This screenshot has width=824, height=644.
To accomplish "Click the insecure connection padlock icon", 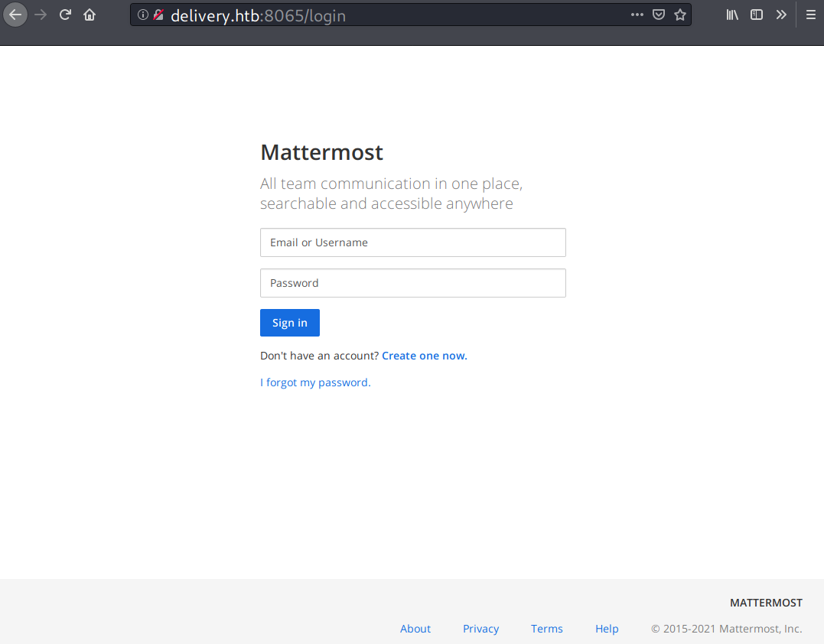I will [x=158, y=15].
